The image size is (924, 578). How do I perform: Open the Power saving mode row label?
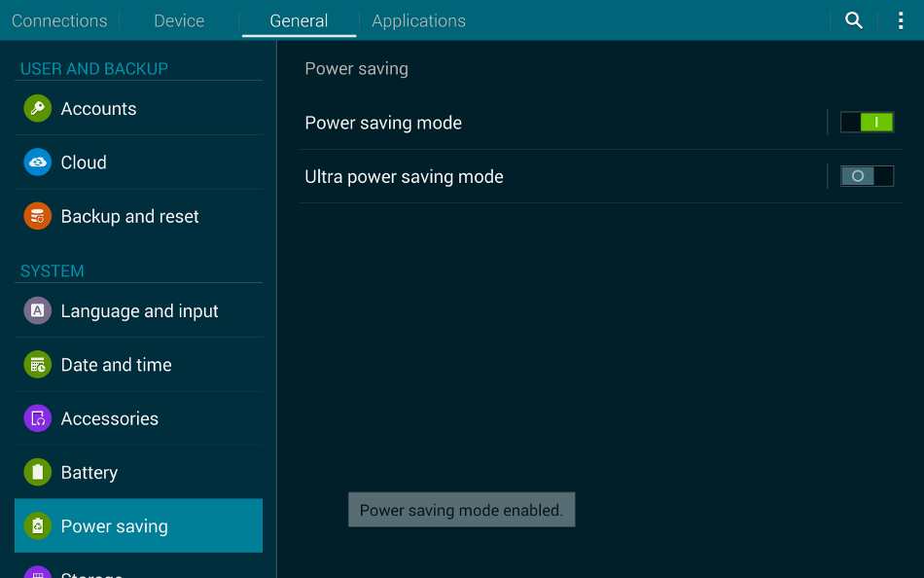(x=383, y=123)
